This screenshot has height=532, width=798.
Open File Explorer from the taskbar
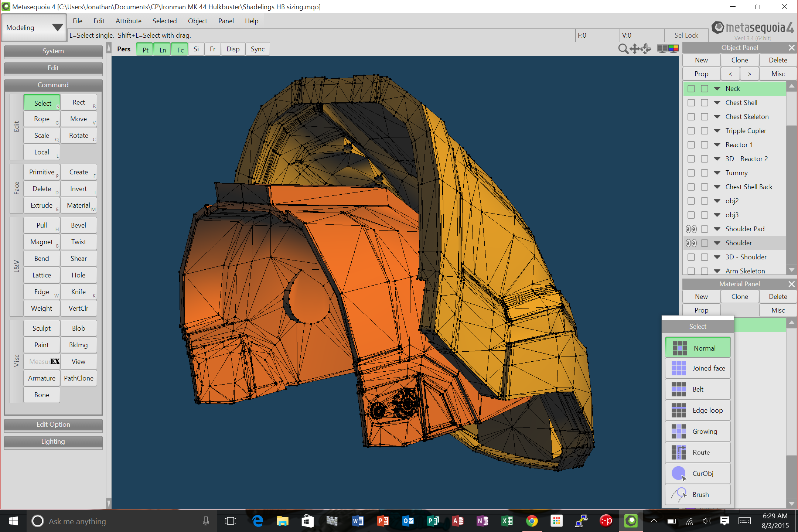(283, 521)
